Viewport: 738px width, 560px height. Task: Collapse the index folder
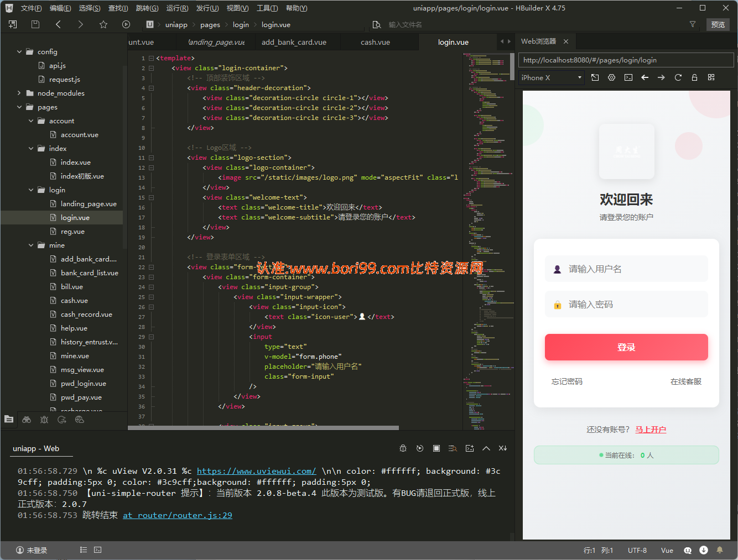click(x=31, y=148)
